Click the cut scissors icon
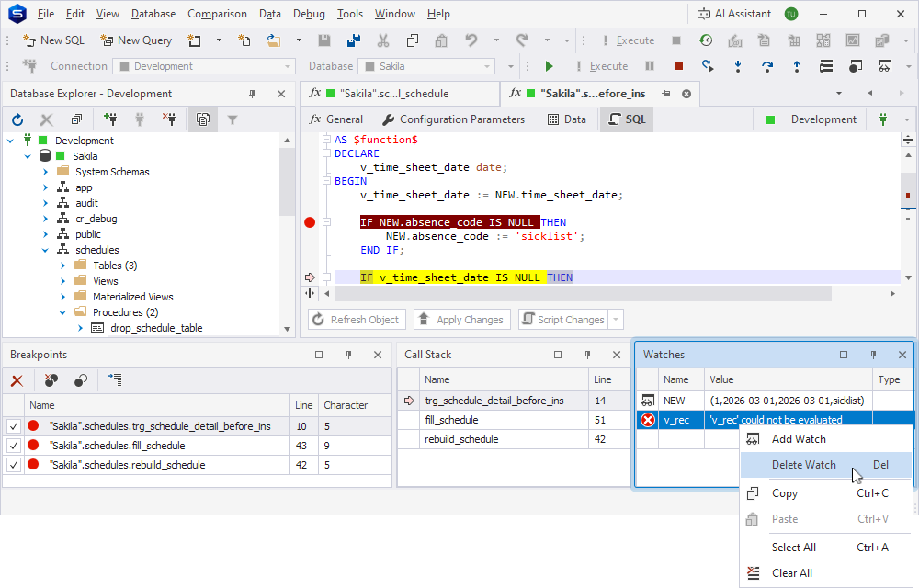This screenshot has width=919, height=588. click(382, 40)
